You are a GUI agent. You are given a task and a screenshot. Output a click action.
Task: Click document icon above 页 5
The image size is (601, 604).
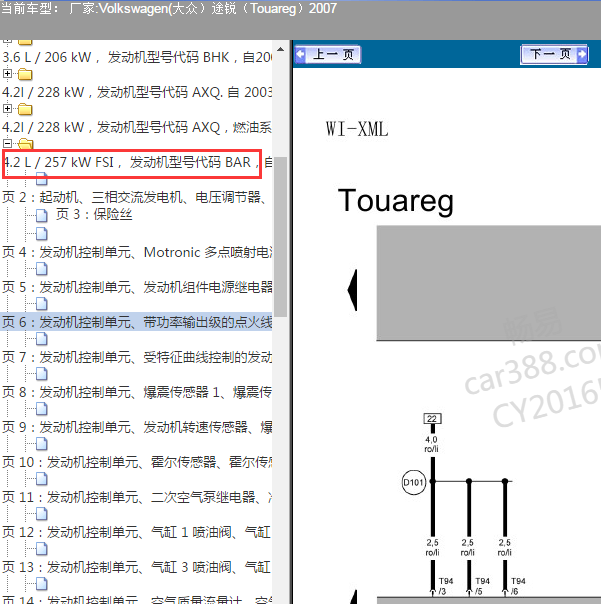(42, 268)
